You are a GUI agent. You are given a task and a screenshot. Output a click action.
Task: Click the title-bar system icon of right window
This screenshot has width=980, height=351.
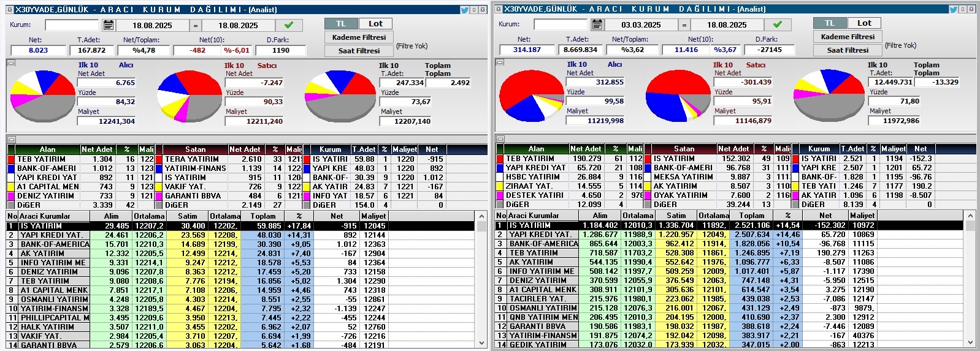click(x=499, y=9)
